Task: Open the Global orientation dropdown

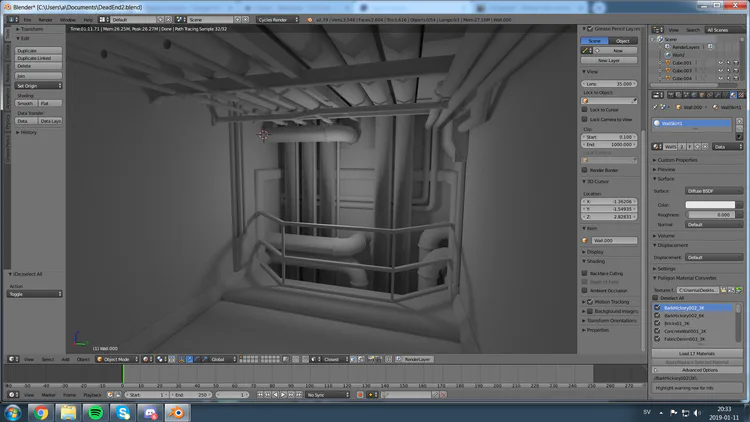Action: (x=223, y=359)
